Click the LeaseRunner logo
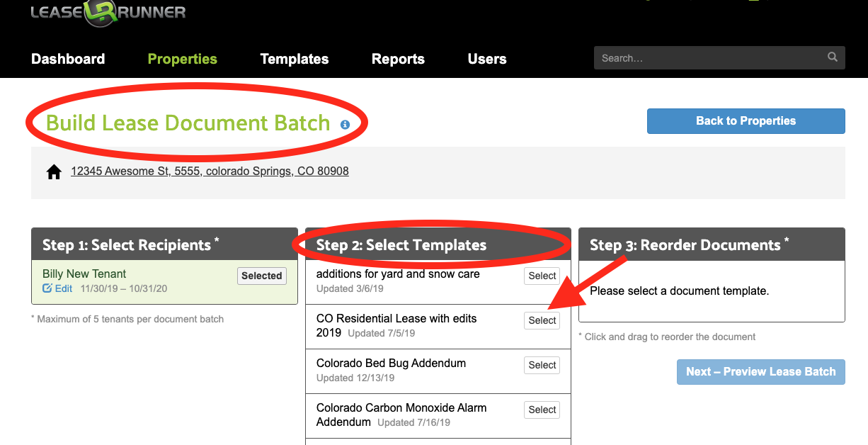Viewport: 868px width, 445px height. pos(108,13)
